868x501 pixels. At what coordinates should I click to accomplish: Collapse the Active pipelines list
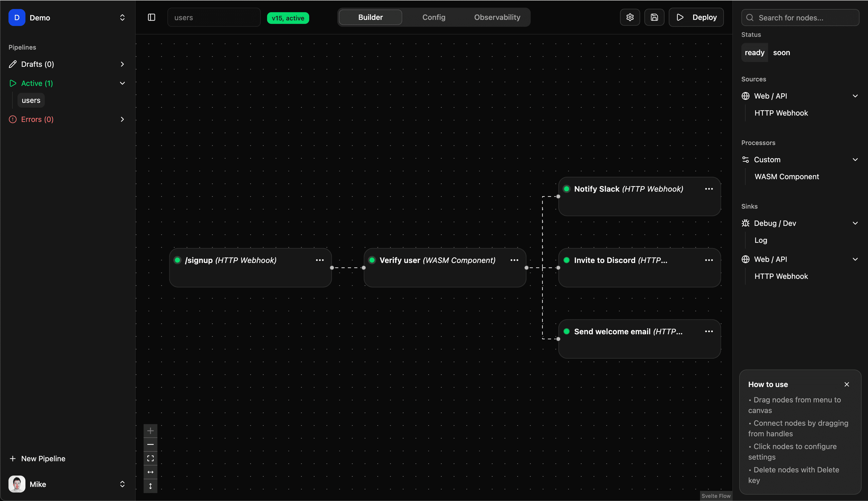pos(122,83)
